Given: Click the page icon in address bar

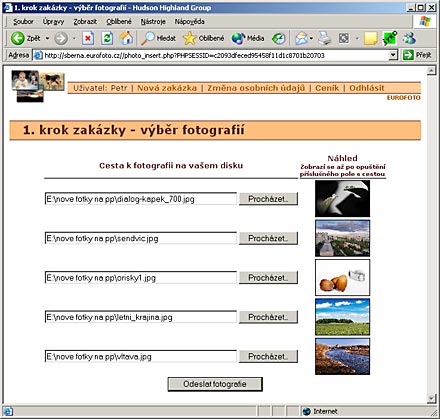Looking at the screenshot, I should (x=38, y=55).
